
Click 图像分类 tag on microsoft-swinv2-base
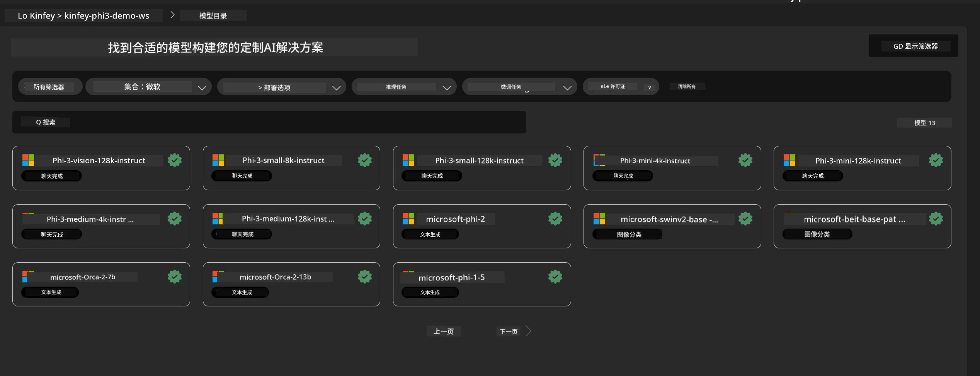pyautogui.click(x=627, y=234)
